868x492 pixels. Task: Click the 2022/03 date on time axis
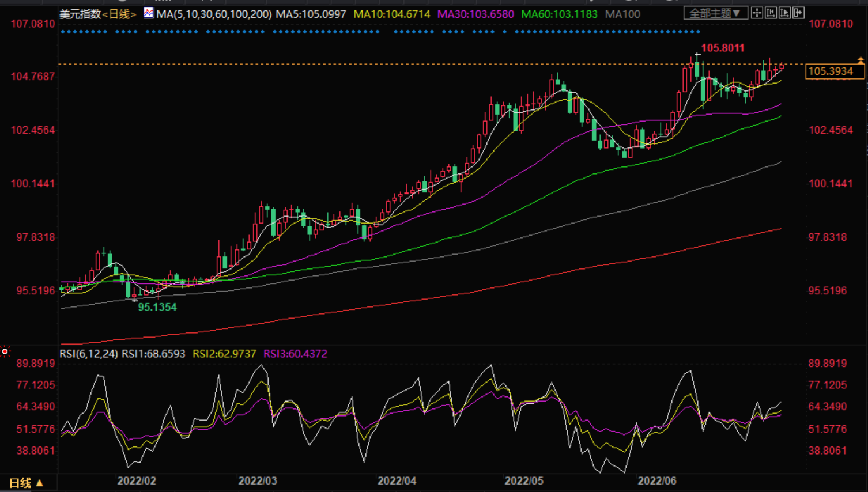pos(258,480)
